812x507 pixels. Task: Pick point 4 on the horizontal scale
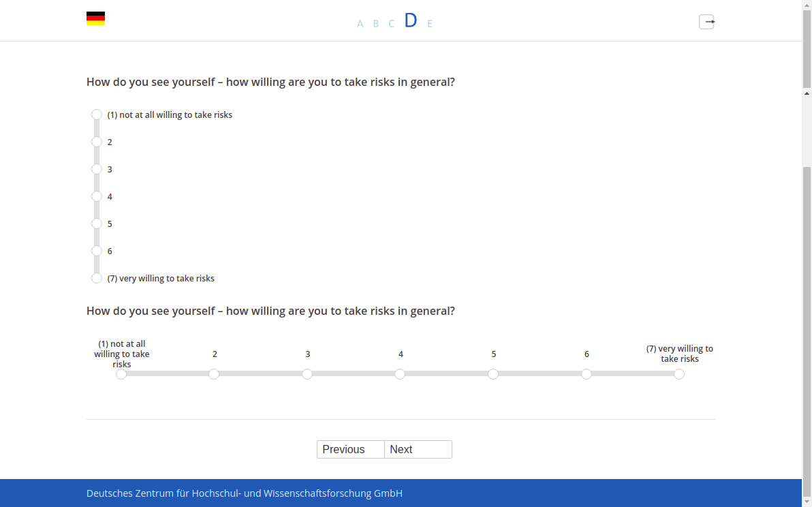click(x=400, y=374)
